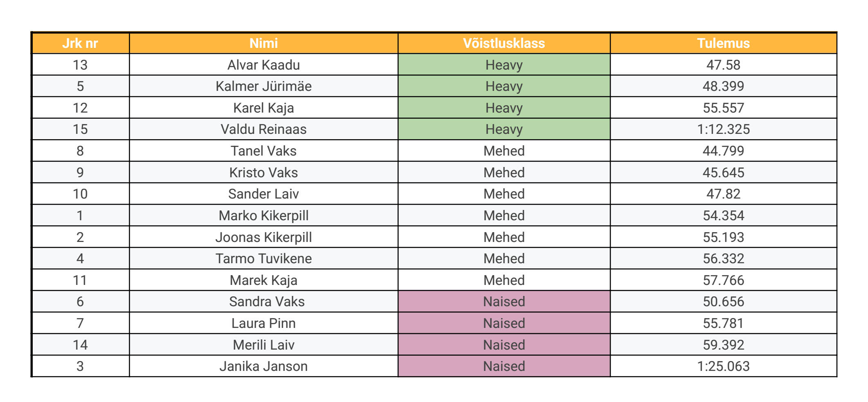Select the "Nimi" header cell
Screen dimensions: 868x402
[x=263, y=43]
